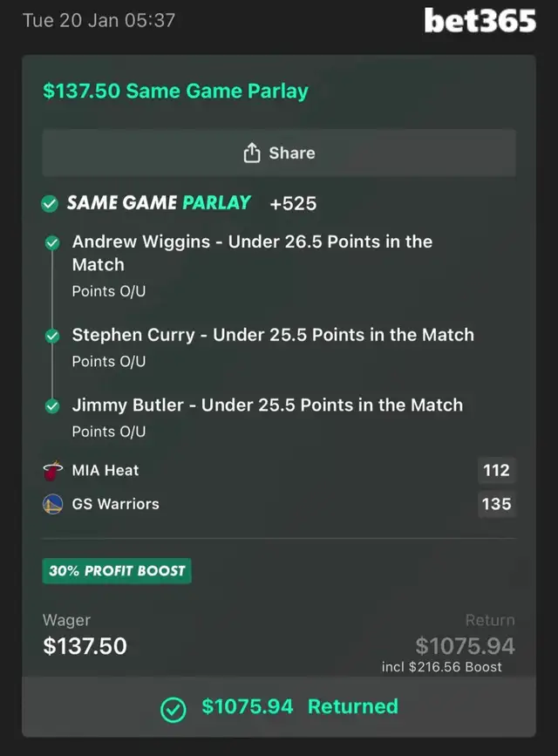Click the checkmark next to Andrew Wiggins leg
The image size is (558, 756).
[x=51, y=242]
